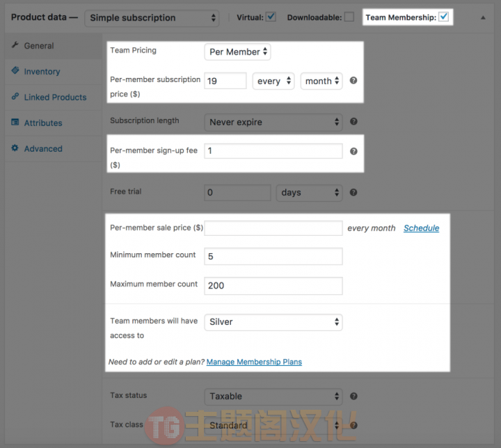
Task: Collapse the Product data panel arrow
Action: (483, 18)
